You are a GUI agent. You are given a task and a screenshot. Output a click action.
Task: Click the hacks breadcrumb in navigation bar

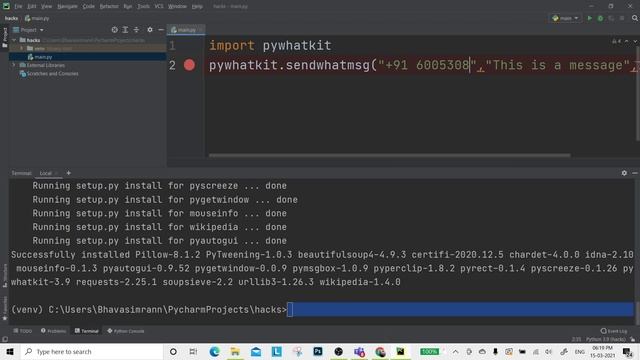(11, 18)
